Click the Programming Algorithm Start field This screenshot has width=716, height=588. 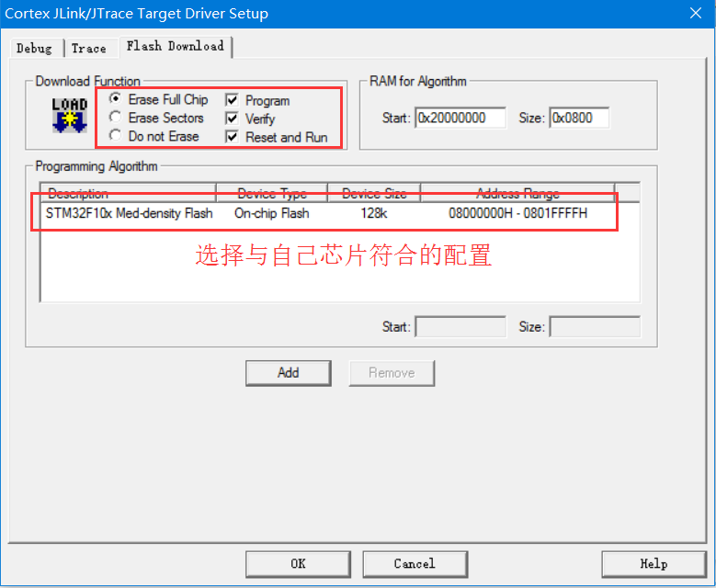tap(460, 327)
